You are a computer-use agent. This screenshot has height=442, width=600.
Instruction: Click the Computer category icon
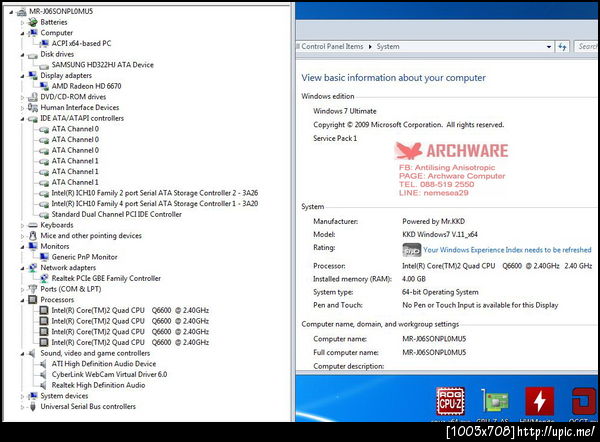pos(33,33)
